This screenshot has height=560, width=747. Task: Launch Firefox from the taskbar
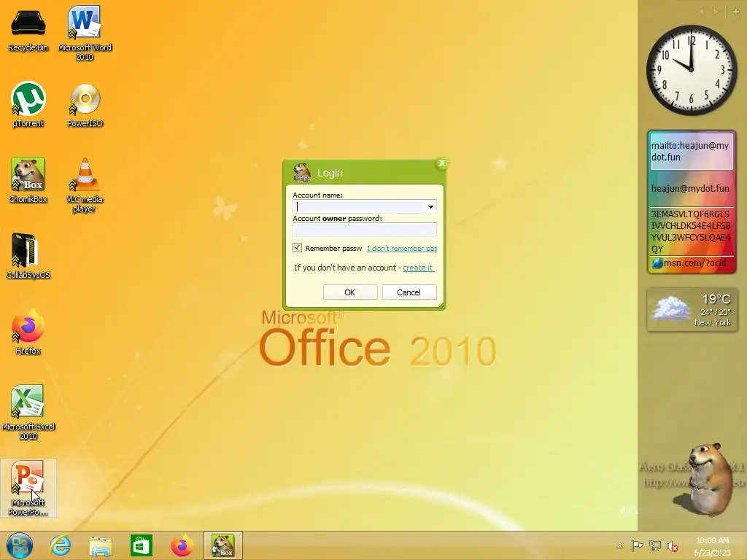tap(182, 545)
